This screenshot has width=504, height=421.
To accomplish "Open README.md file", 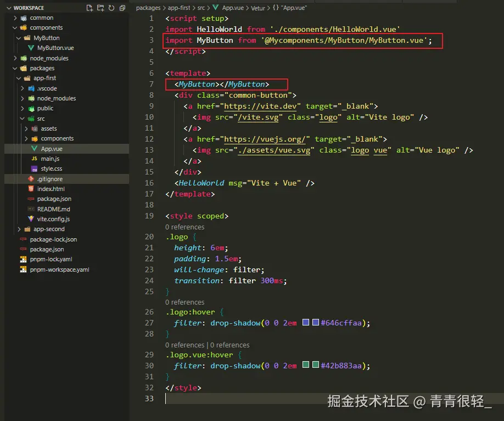I will [53, 209].
